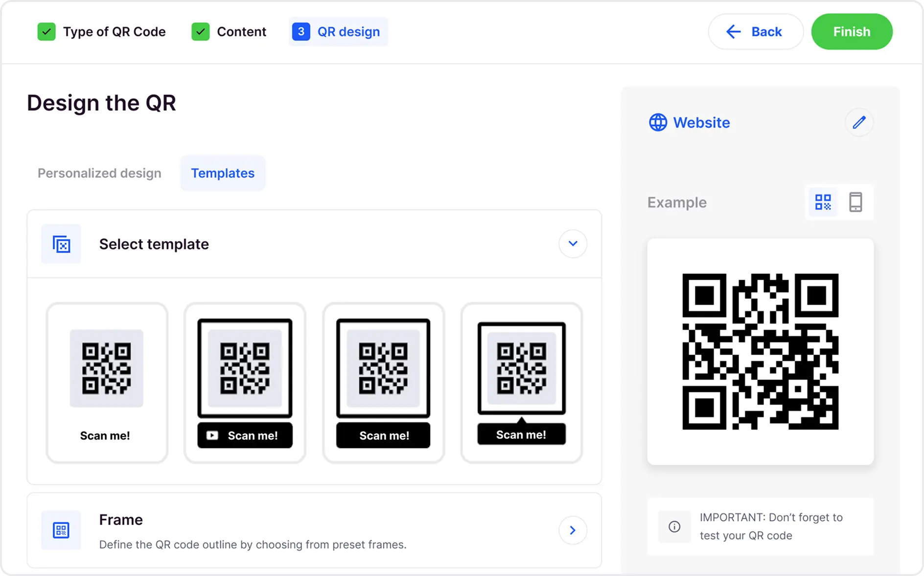Switch preview to QR code view icon
This screenshot has height=576, width=924.
click(823, 202)
